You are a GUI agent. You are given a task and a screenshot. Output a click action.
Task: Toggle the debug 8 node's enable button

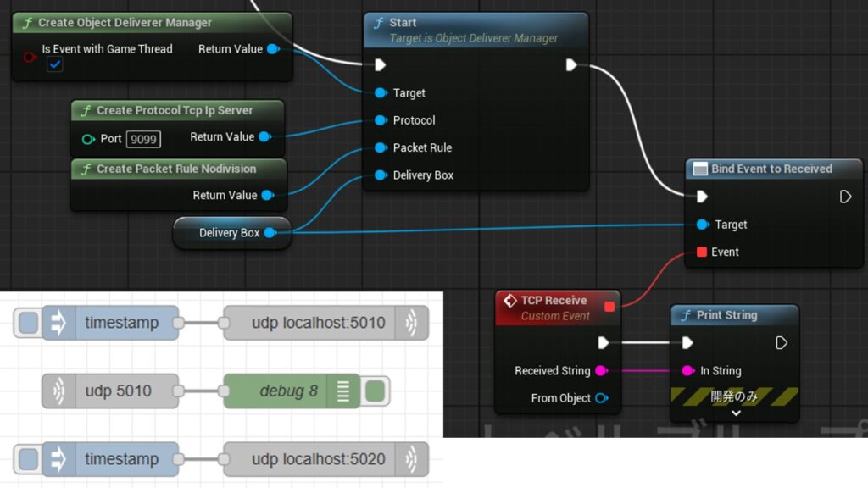click(x=376, y=391)
